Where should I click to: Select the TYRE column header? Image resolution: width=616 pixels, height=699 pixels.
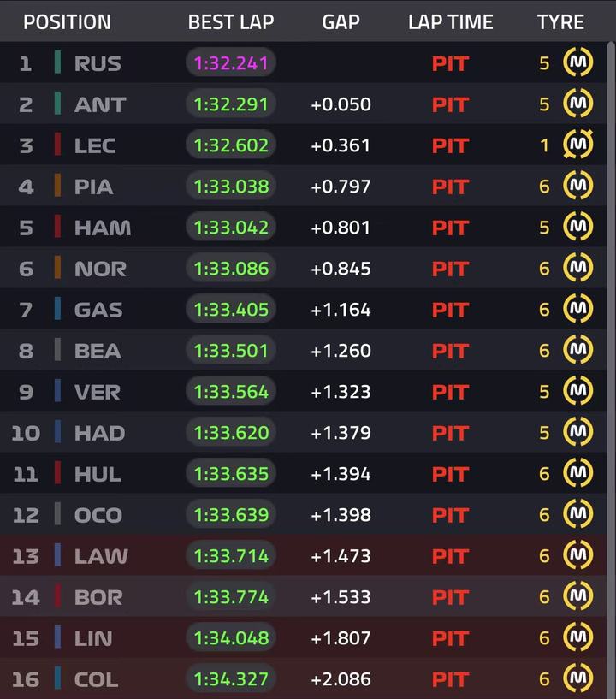[560, 22]
